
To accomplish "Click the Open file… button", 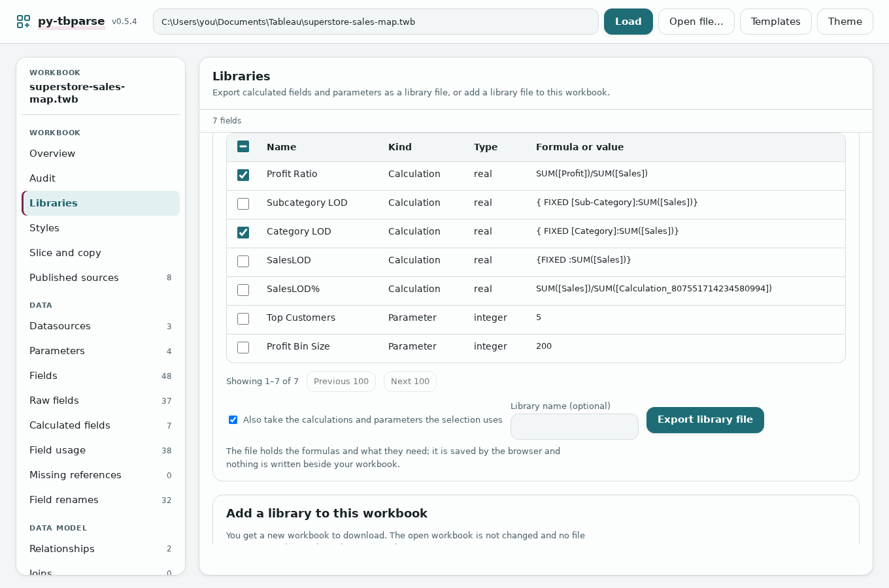I will click(x=696, y=22).
